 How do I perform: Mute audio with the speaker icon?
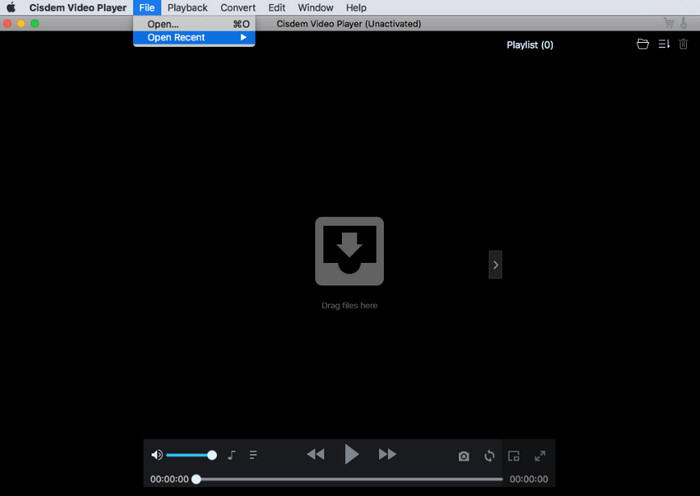point(157,455)
